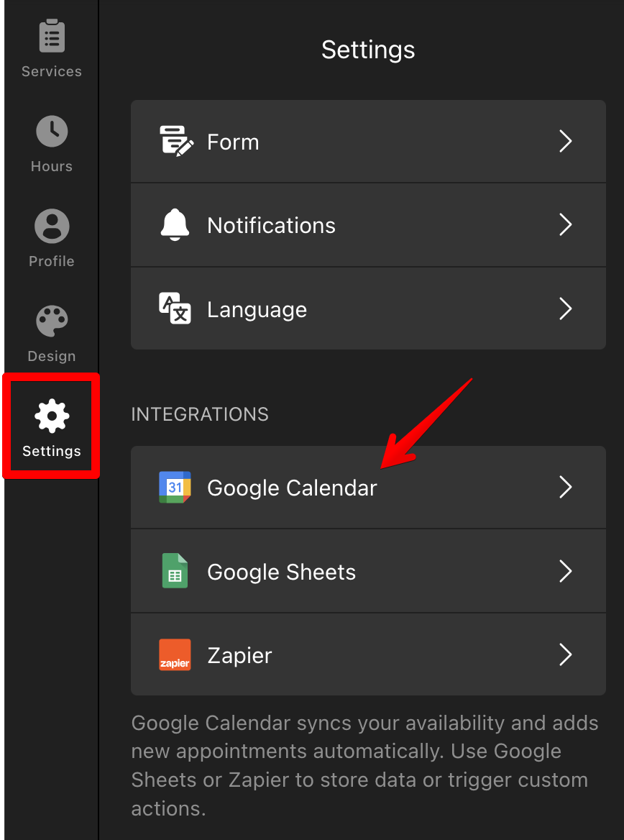Click the Design palette icon
Viewport: 624px width, 840px height.
(x=52, y=321)
